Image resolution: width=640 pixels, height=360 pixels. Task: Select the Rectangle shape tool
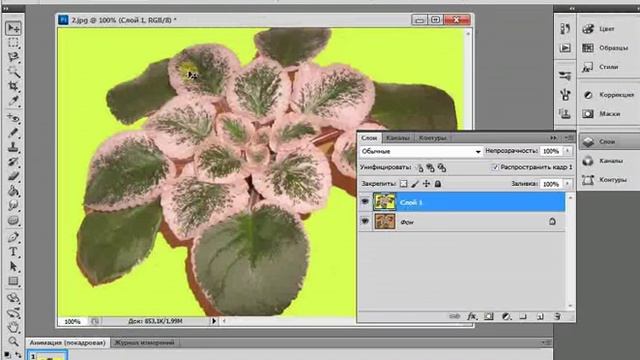(x=13, y=281)
